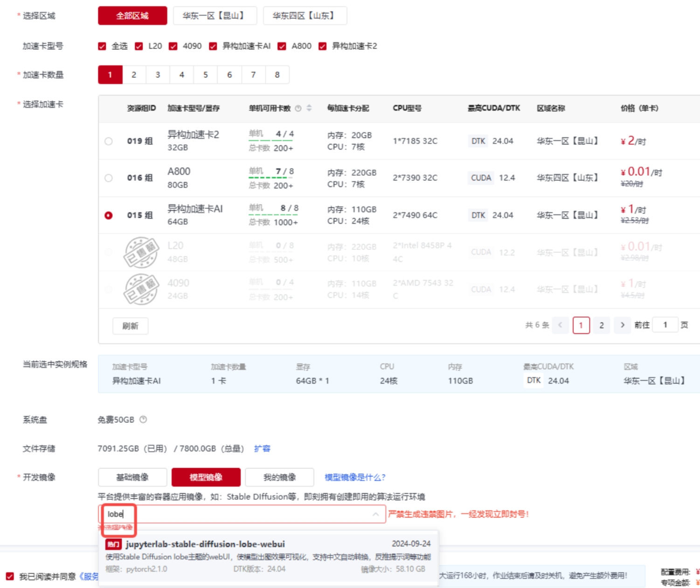Open the 扩容 storage expansion link
The height and width of the screenshot is (588, 700).
[262, 448]
